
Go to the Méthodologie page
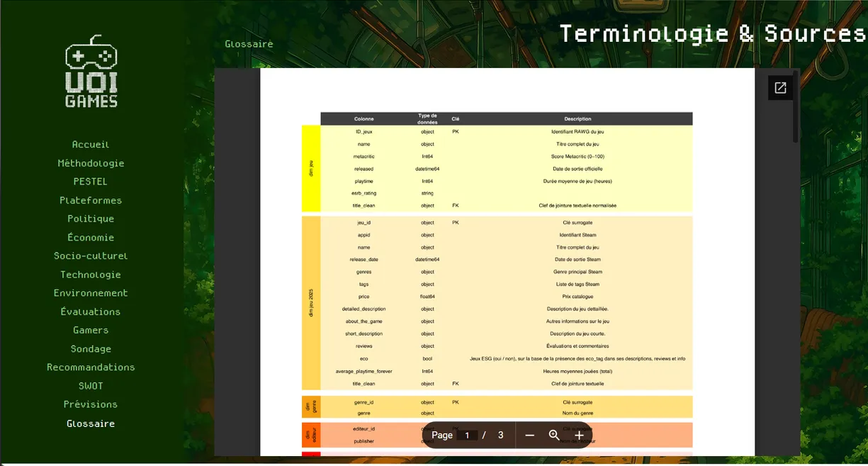pyautogui.click(x=91, y=163)
